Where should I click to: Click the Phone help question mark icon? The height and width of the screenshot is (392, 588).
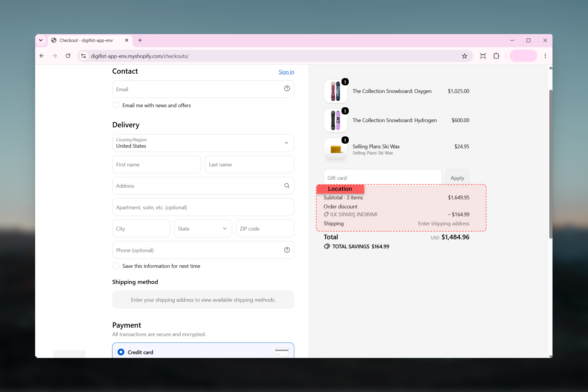[x=287, y=250]
